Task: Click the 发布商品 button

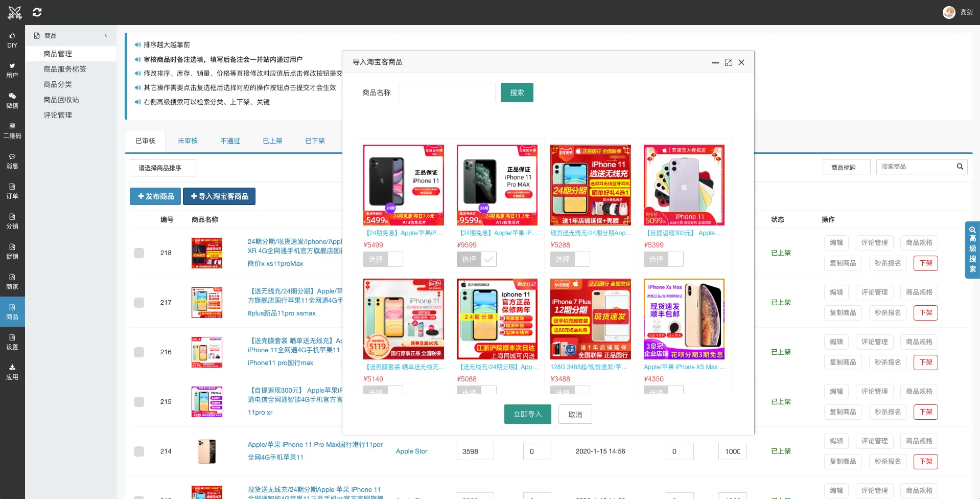Action: tap(155, 196)
